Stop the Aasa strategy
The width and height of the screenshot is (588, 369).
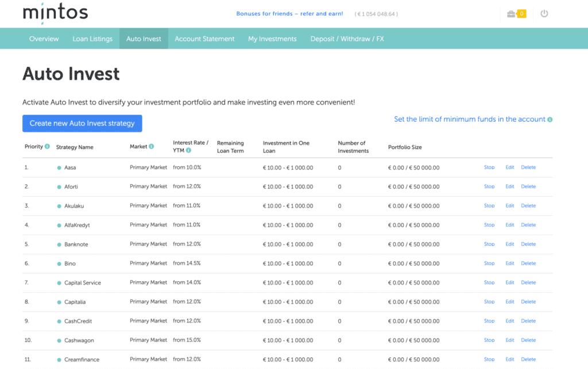[489, 168]
